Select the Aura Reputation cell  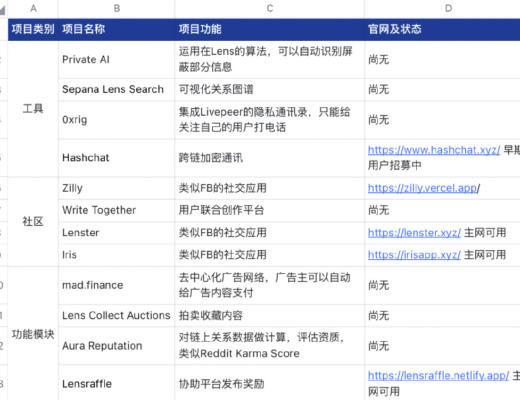(x=116, y=346)
